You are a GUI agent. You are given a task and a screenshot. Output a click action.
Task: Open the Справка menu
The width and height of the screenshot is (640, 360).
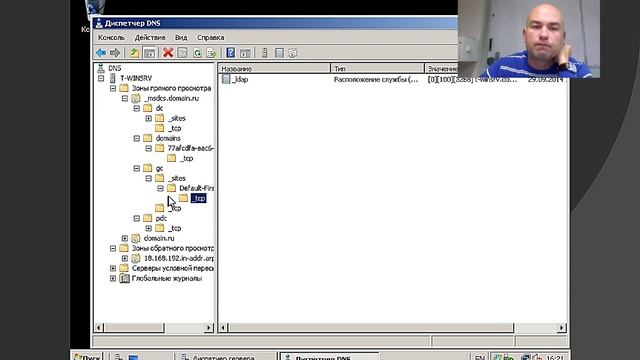[x=211, y=38]
